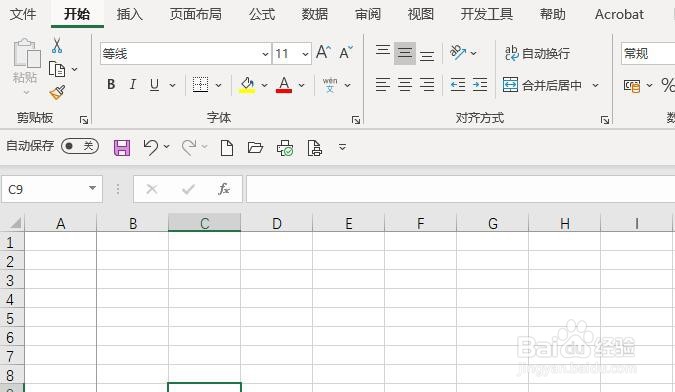Open the Acrobat tab
675x392 pixels.
[619, 14]
